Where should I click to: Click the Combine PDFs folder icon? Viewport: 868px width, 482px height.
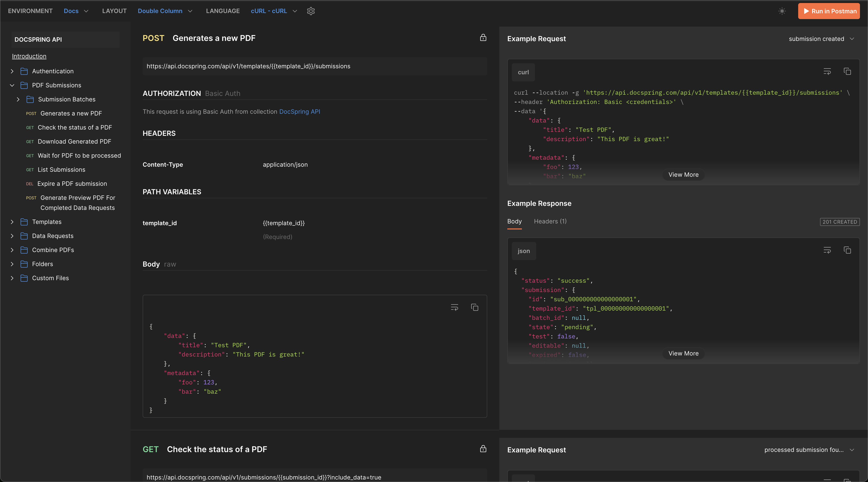pyautogui.click(x=24, y=250)
